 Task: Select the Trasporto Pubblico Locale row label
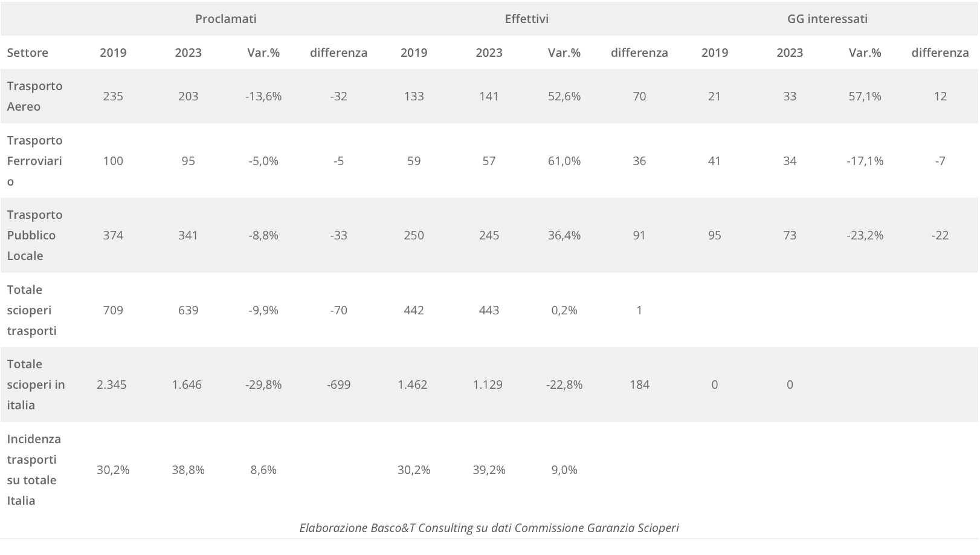click(34, 235)
